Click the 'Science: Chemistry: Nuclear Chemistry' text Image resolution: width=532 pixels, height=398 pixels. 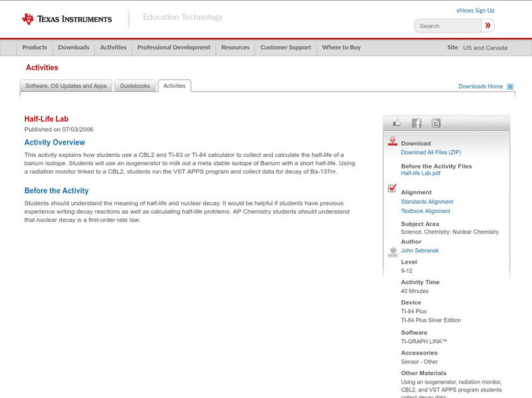pos(450,232)
